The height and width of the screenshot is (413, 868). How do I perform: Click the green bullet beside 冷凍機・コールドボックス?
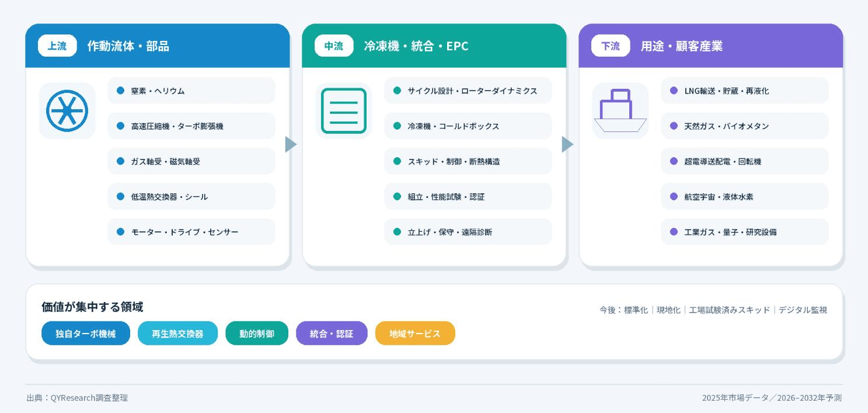398,126
